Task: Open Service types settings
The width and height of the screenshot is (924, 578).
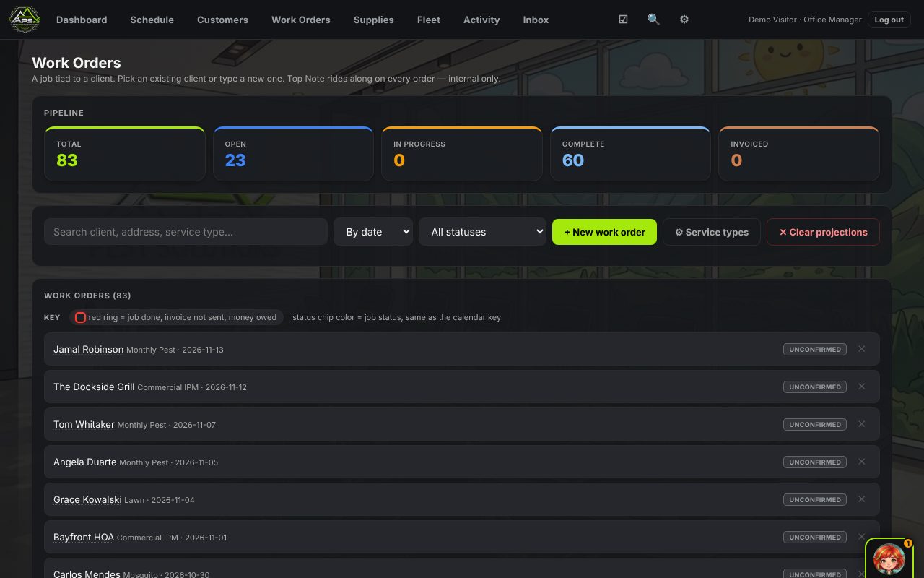Action: click(712, 232)
